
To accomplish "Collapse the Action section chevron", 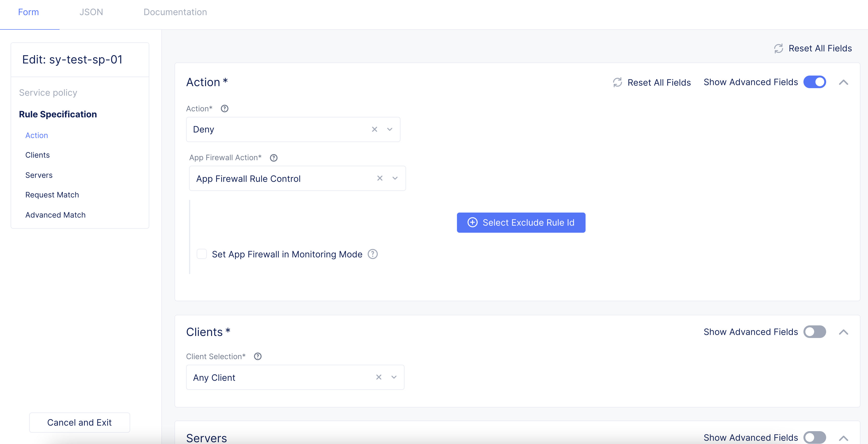I will [843, 82].
